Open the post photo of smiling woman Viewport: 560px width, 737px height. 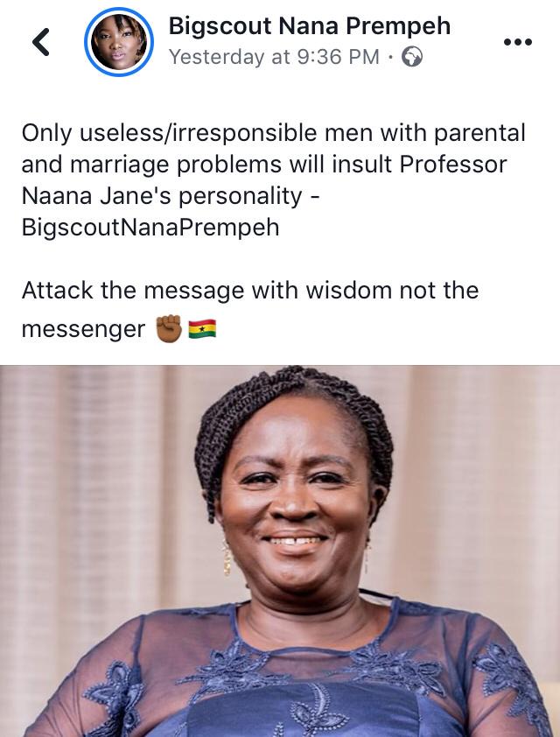[280, 551]
